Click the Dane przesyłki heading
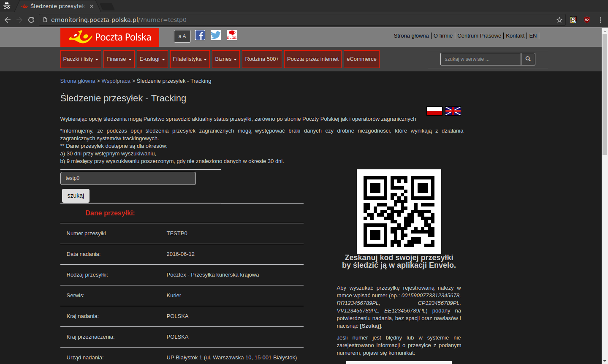 point(110,213)
